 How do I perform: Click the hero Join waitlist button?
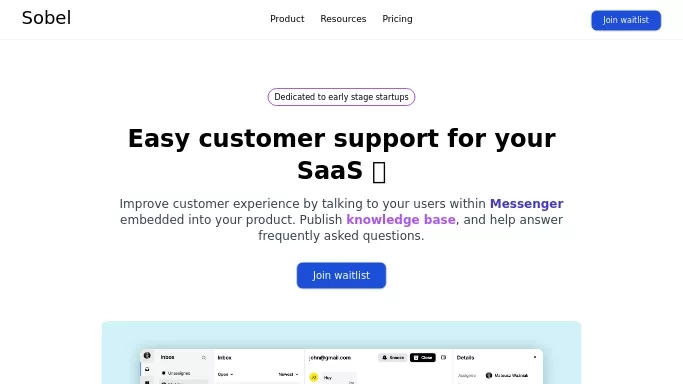point(341,275)
